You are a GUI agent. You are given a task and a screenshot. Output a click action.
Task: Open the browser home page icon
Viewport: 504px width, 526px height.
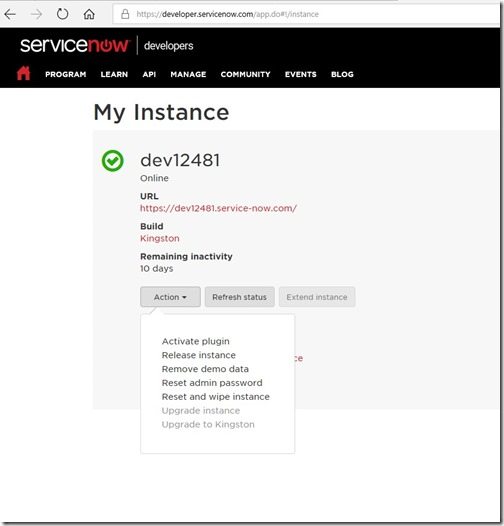pyautogui.click(x=89, y=14)
